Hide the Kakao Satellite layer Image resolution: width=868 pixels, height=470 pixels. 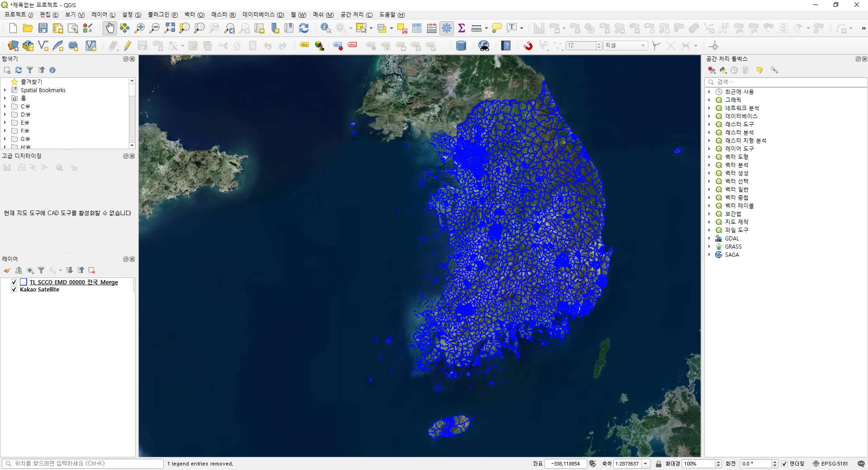(x=14, y=290)
